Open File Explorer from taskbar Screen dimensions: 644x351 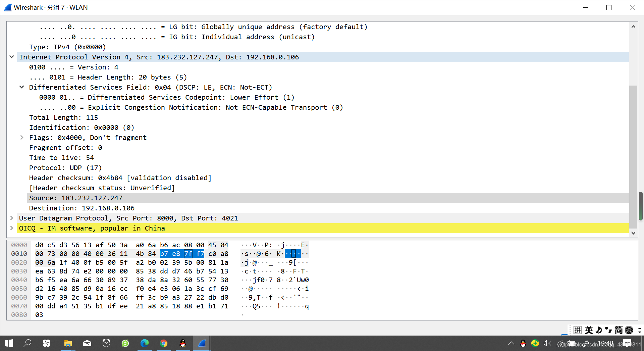tap(68, 343)
